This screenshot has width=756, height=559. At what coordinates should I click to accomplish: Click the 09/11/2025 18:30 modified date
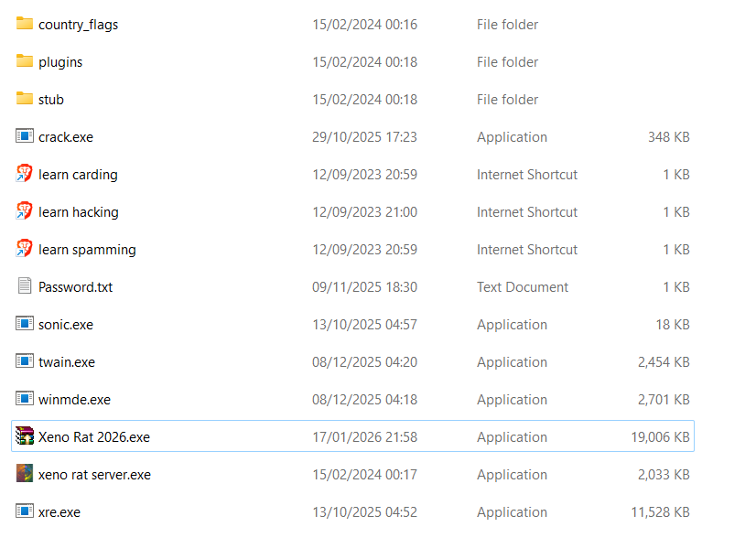click(364, 287)
